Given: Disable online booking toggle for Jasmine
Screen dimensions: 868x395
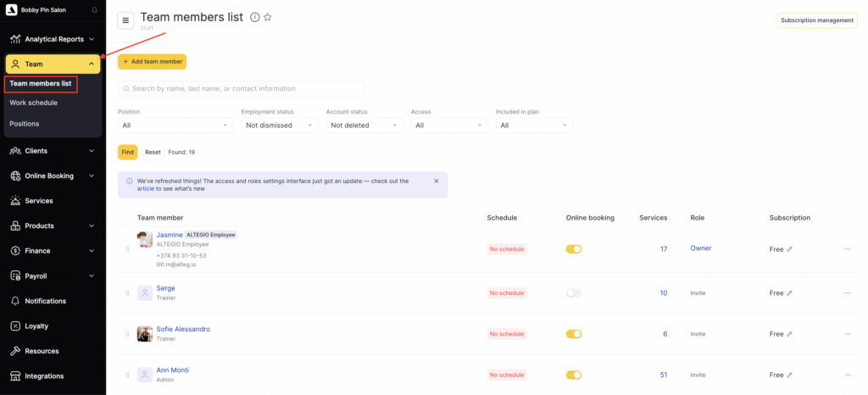Looking at the screenshot, I should coord(574,249).
